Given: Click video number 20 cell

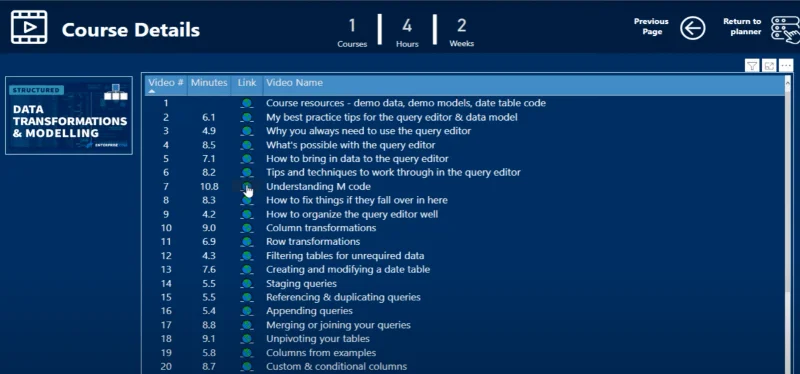Looking at the screenshot, I should [166, 367].
